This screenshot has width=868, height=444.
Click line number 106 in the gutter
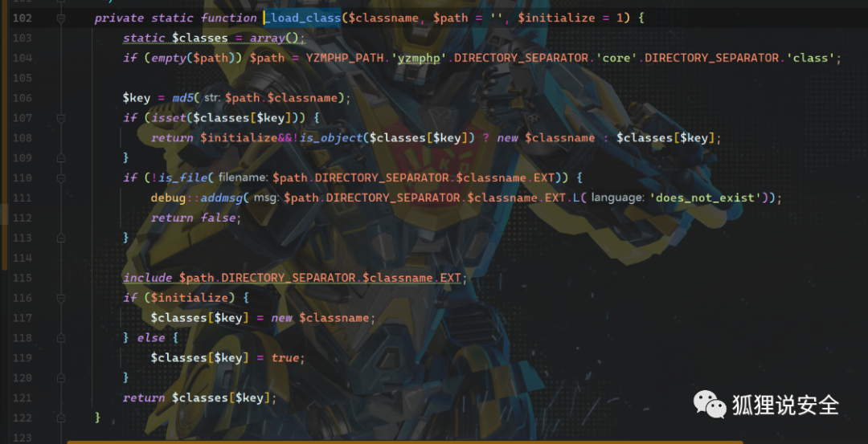23,98
